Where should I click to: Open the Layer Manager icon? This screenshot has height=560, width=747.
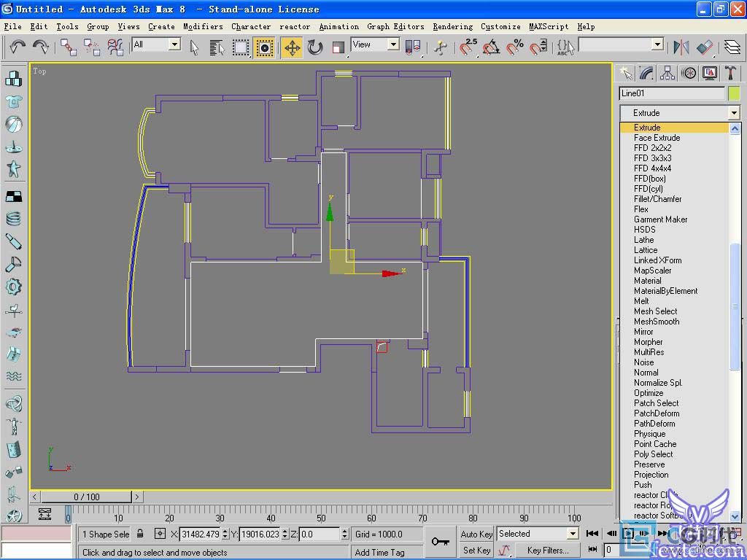click(732, 47)
